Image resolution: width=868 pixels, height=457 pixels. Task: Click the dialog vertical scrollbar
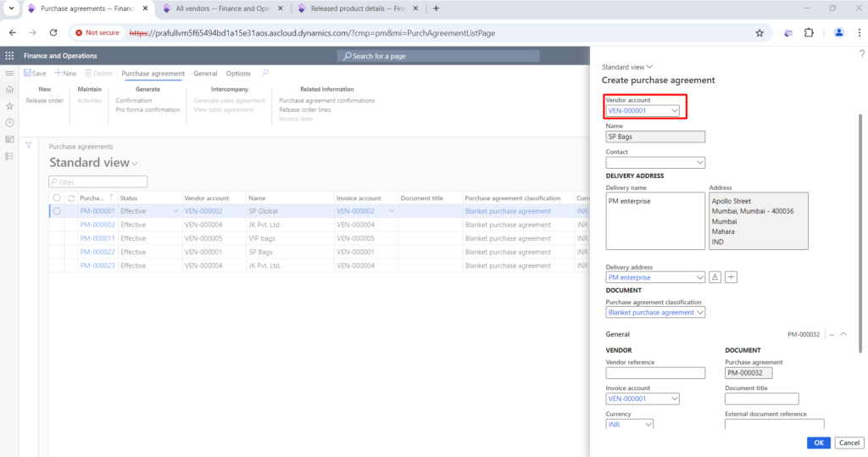coord(860,232)
